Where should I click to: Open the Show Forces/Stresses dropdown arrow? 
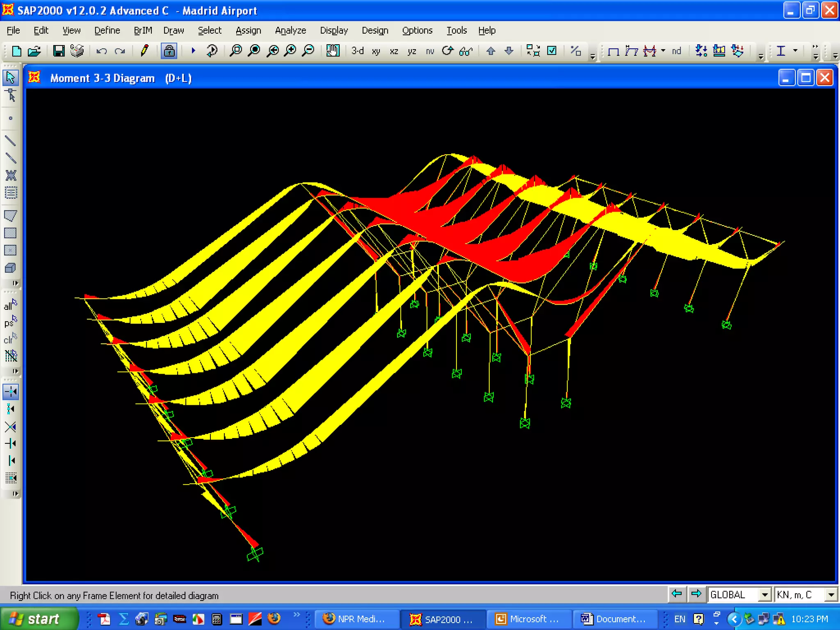point(663,50)
